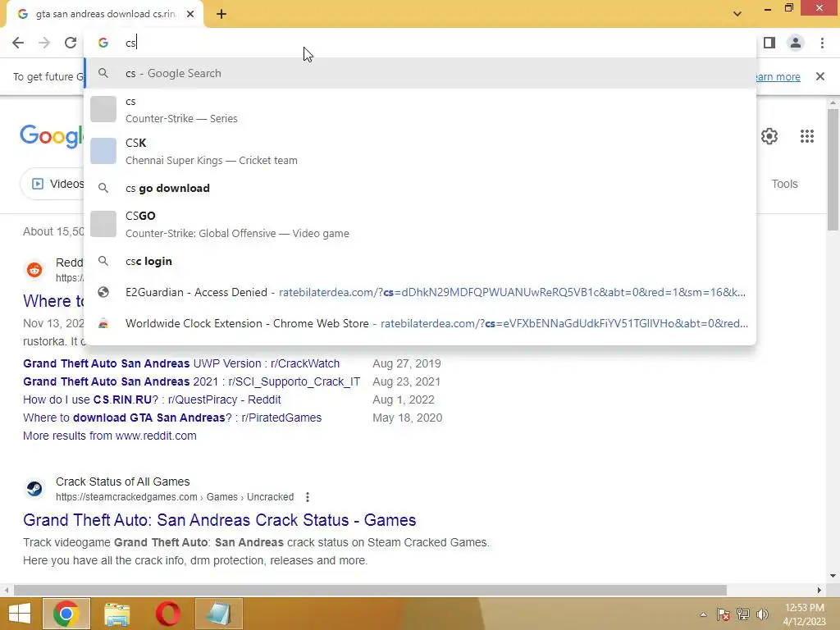Image resolution: width=840 pixels, height=630 pixels.
Task: Choose the CSGO Video game suggestion
Action: tap(420, 225)
